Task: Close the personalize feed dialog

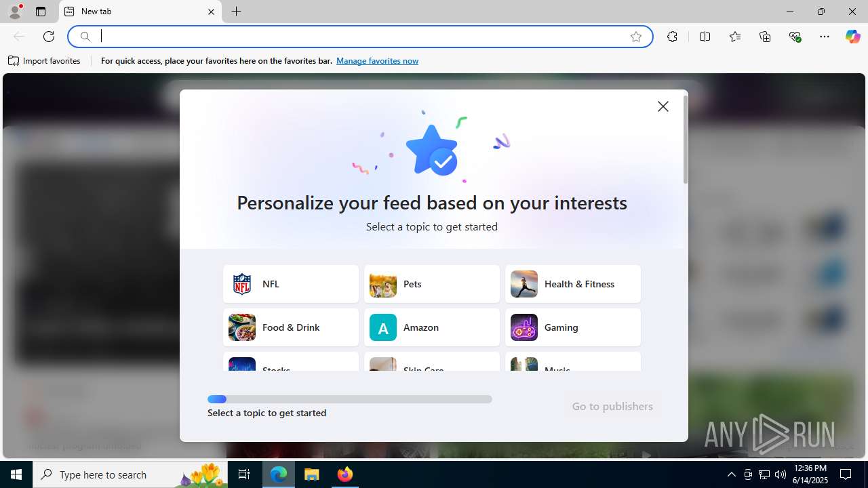Action: coord(663,106)
